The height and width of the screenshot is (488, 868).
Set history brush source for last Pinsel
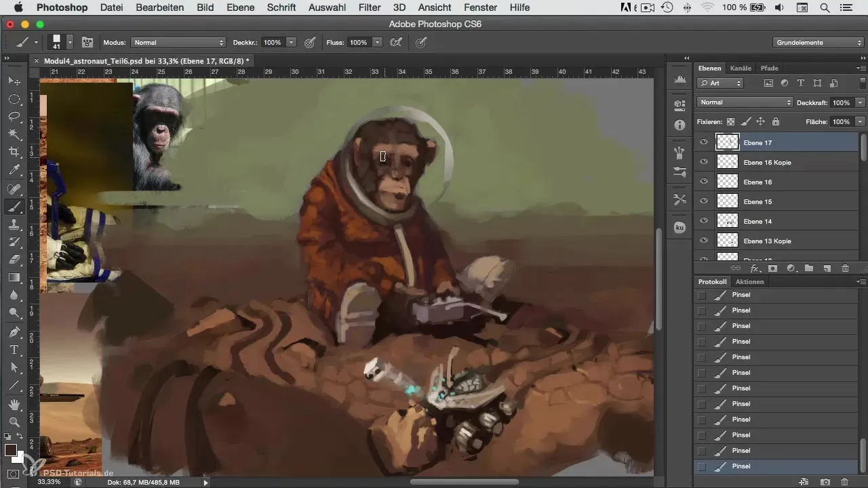coord(701,466)
